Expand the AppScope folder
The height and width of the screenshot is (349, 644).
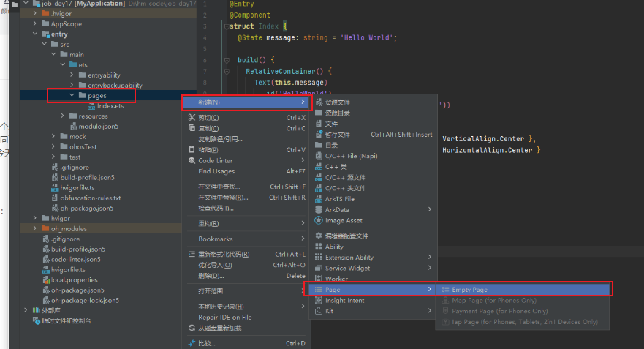tap(35, 23)
